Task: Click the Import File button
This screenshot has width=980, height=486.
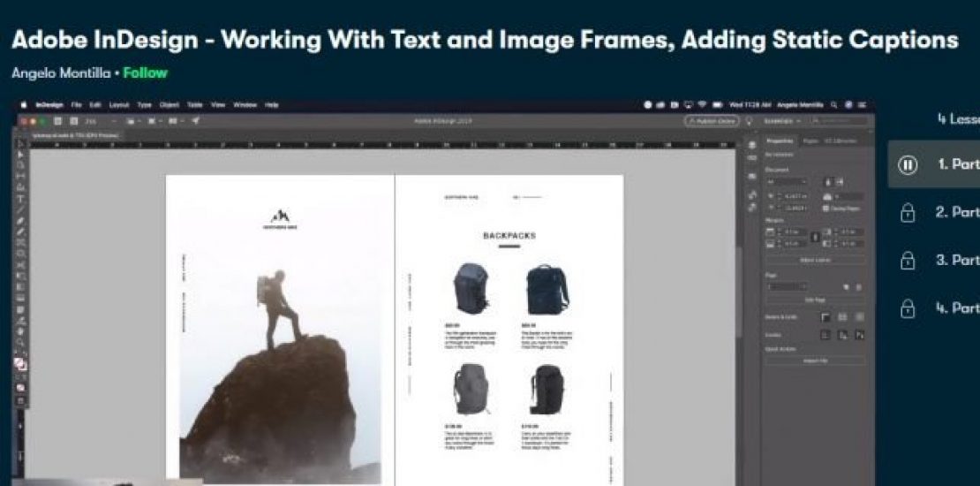Action: click(x=814, y=361)
